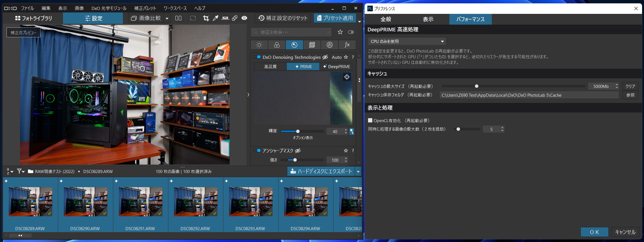This screenshot has width=644, height=242.
Task: Select the PRIME denoising mode
Action: [x=303, y=66]
